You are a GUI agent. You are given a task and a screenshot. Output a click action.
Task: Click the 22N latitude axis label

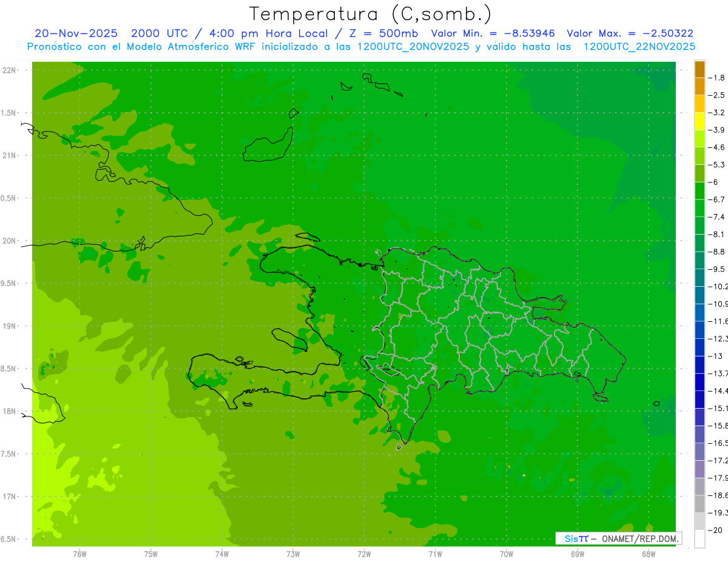tap(9, 70)
